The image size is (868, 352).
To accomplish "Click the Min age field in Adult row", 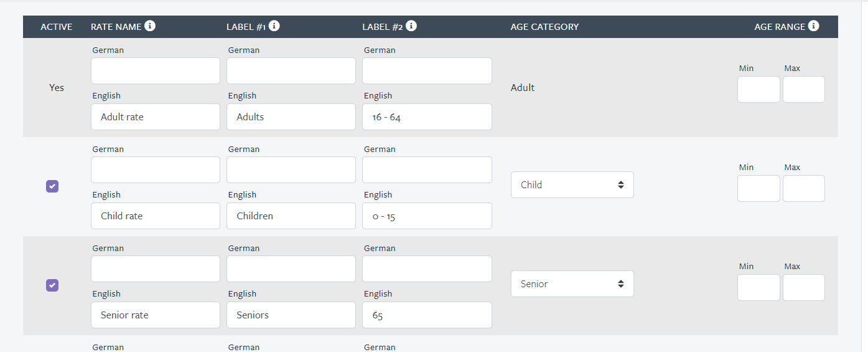I will tap(758, 90).
